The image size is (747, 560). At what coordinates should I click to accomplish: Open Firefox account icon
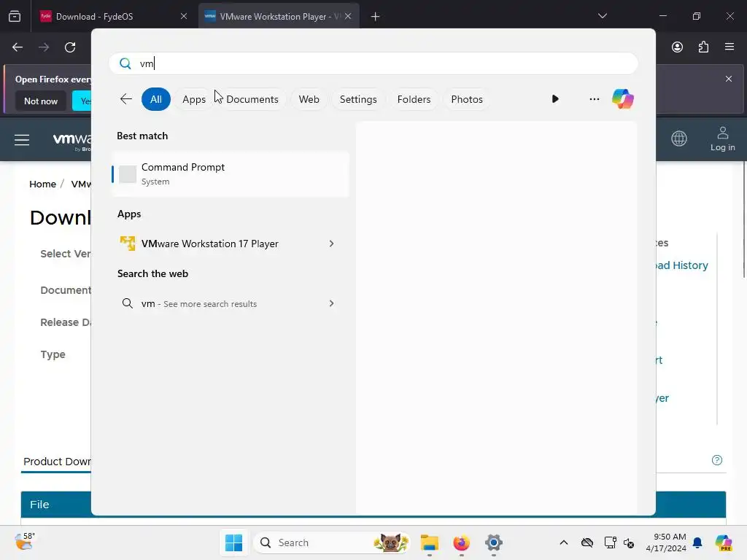tap(677, 47)
